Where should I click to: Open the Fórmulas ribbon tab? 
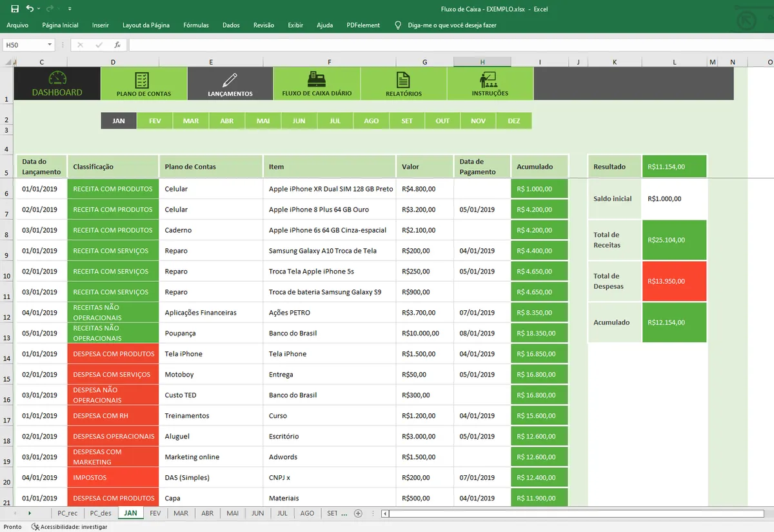click(x=196, y=25)
